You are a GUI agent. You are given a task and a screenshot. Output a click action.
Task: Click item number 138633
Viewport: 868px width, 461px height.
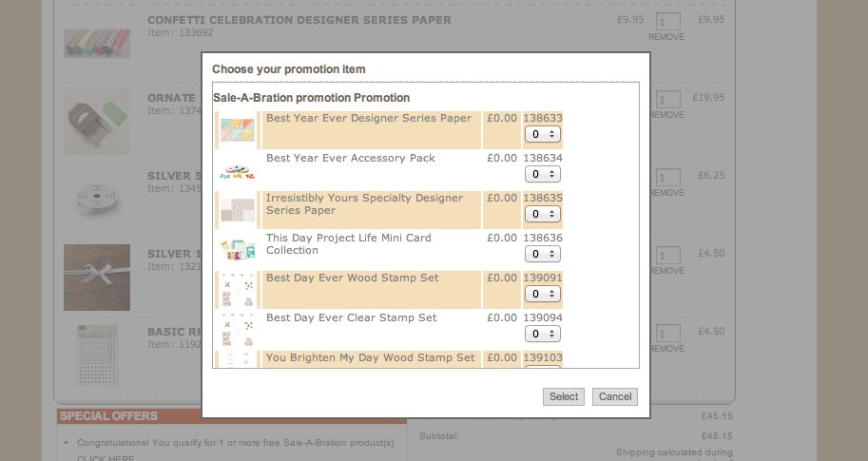tap(543, 119)
